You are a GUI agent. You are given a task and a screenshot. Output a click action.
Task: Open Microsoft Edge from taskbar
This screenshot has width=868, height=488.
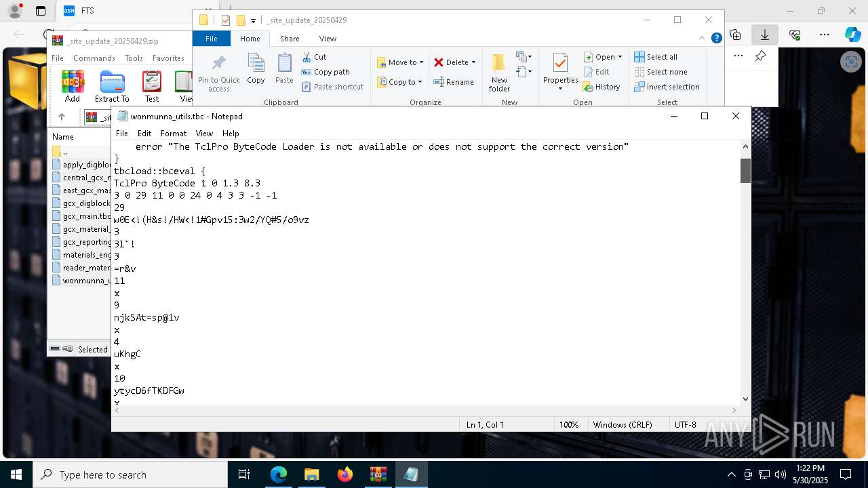(279, 474)
